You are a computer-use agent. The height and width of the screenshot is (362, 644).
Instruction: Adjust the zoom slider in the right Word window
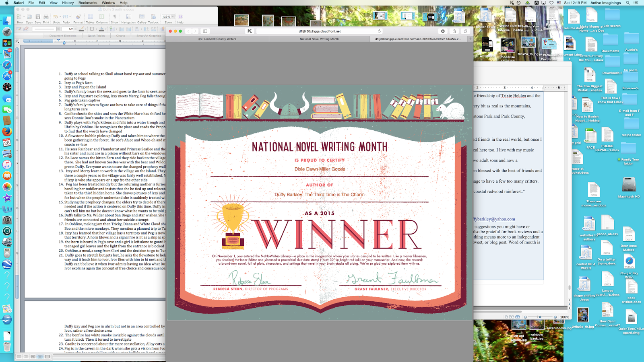click(x=540, y=317)
